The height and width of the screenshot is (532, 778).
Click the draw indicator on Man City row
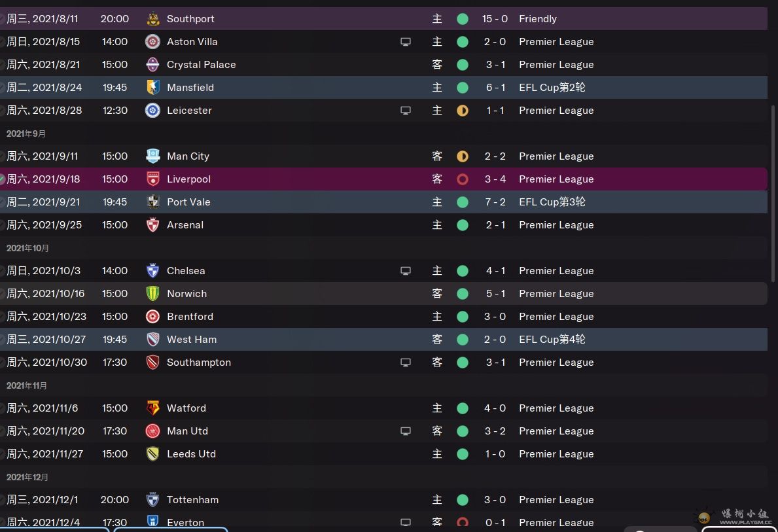click(463, 156)
